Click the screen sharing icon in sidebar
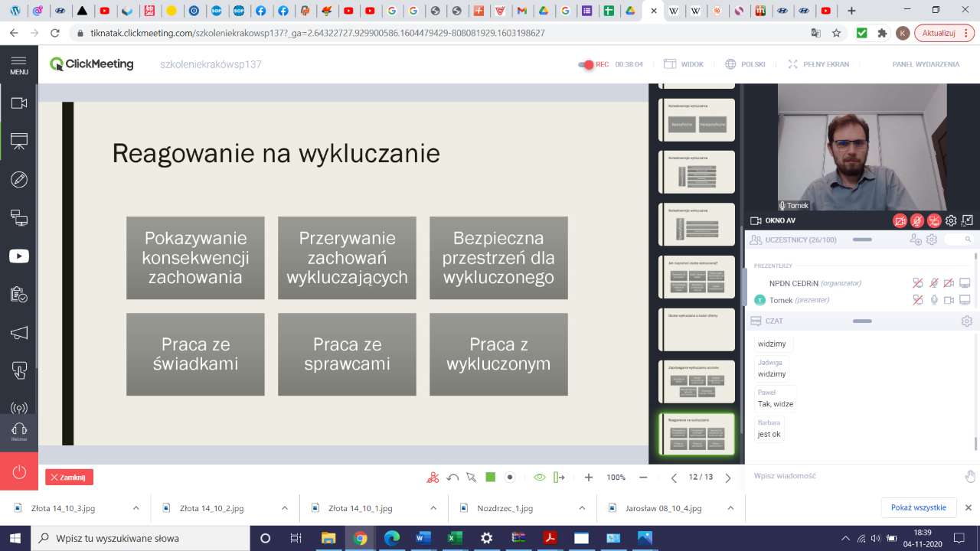Image resolution: width=980 pixels, height=551 pixels. (x=19, y=218)
